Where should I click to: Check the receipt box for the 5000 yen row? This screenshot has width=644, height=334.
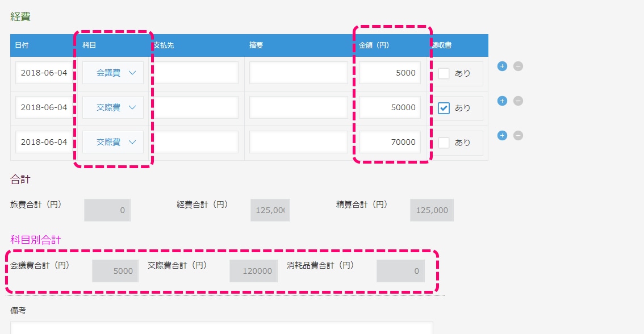tap(444, 73)
